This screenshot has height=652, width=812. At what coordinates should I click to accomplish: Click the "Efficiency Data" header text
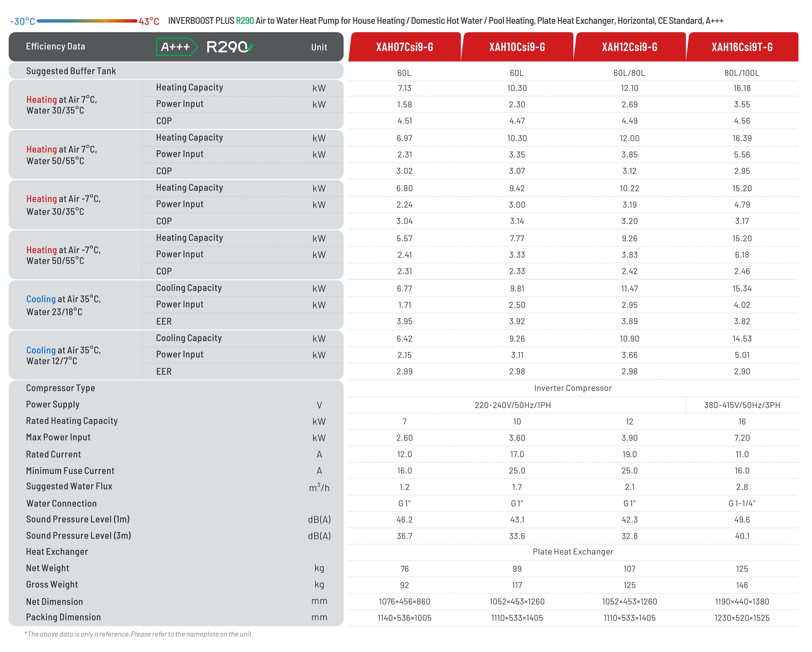click(x=55, y=46)
